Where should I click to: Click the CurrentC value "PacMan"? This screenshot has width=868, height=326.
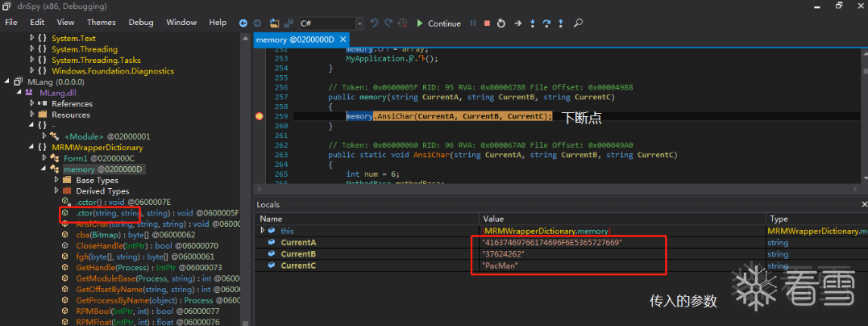click(500, 266)
